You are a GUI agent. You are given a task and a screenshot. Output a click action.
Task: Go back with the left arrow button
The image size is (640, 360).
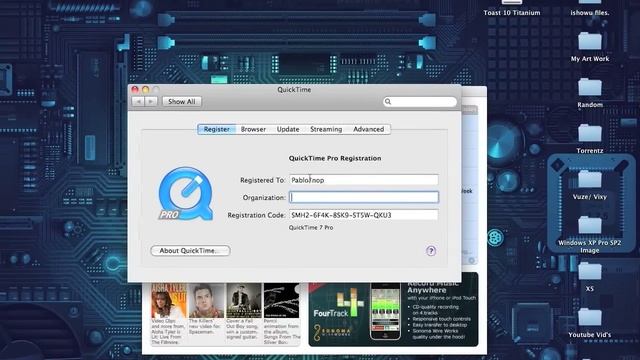coord(138,101)
